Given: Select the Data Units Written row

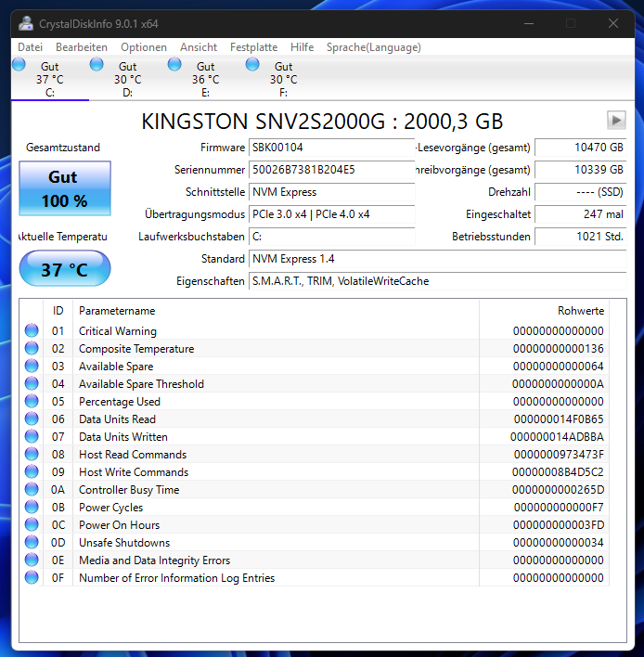Looking at the screenshot, I should pyautogui.click(x=315, y=437).
